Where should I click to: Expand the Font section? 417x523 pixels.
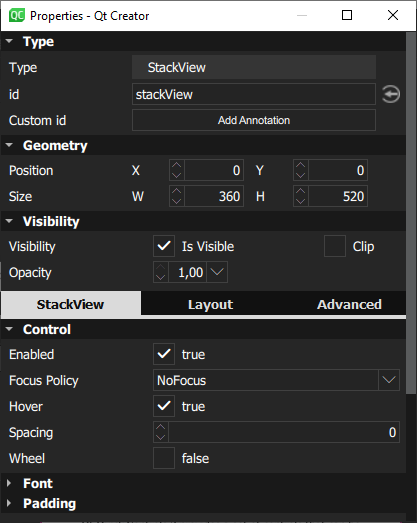(9, 483)
